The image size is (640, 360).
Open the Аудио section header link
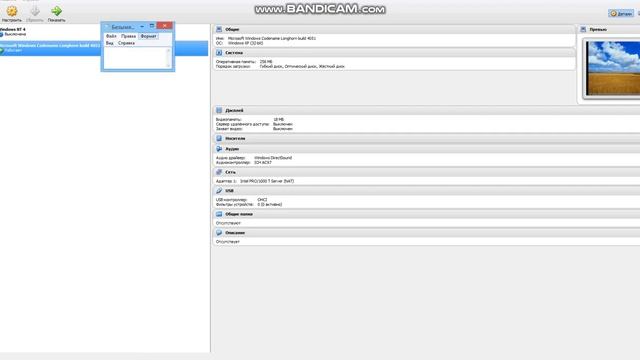pyautogui.click(x=232, y=149)
